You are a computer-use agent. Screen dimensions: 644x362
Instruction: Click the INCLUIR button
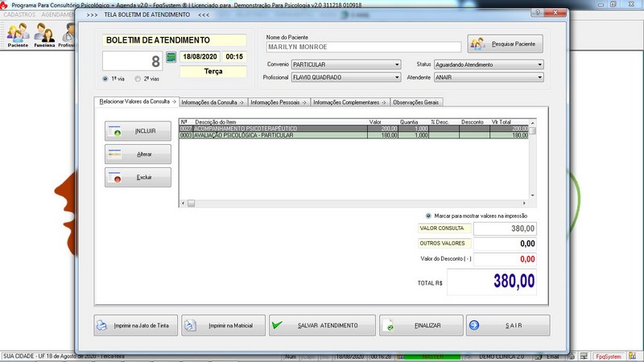point(138,131)
